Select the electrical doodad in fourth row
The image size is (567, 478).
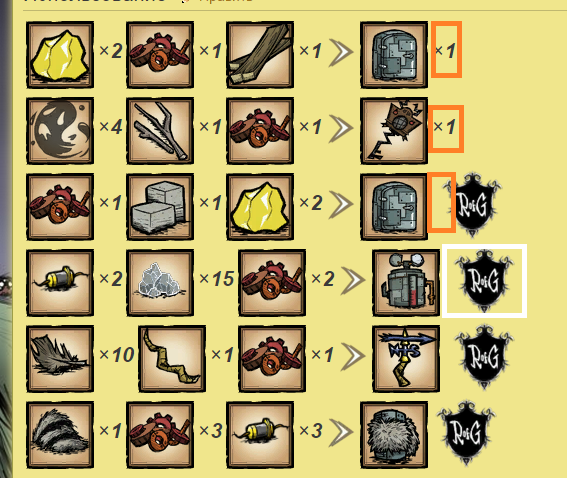(x=60, y=282)
